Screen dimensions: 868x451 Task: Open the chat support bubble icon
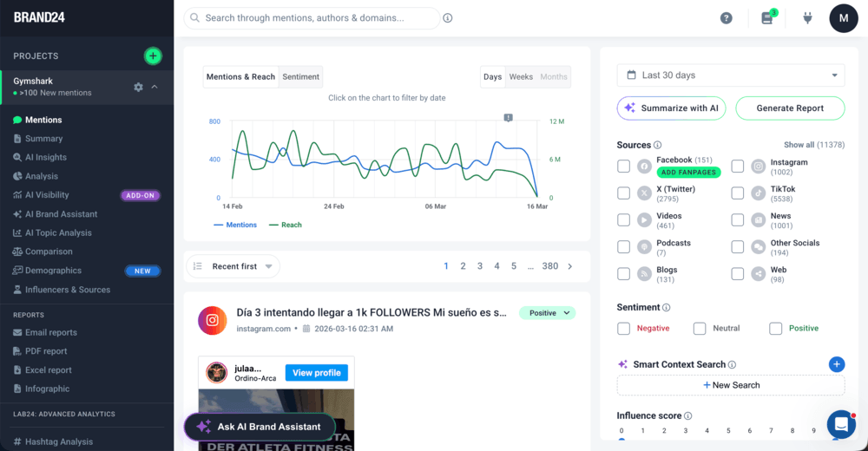click(840, 424)
